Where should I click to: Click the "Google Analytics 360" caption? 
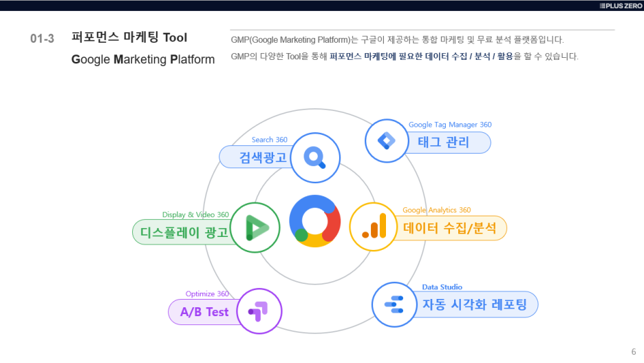click(437, 210)
